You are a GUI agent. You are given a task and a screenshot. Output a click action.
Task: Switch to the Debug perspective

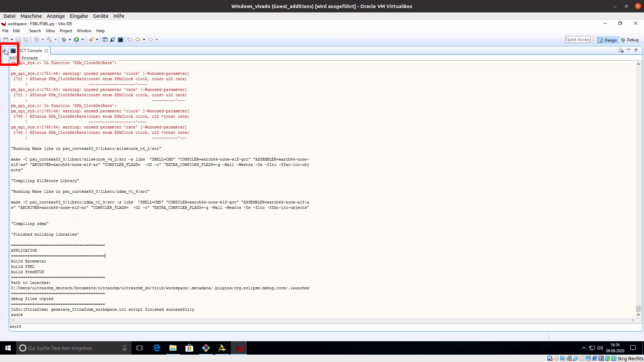(x=630, y=40)
